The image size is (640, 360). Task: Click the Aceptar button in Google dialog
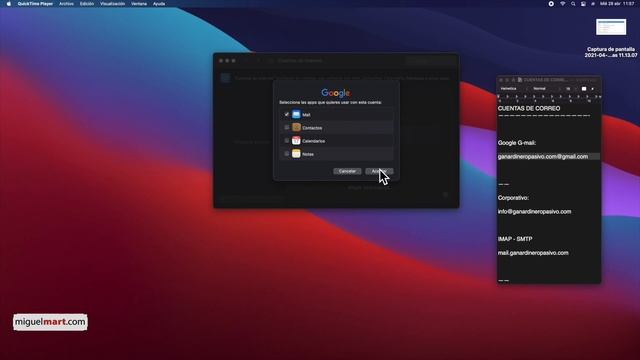[379, 171]
